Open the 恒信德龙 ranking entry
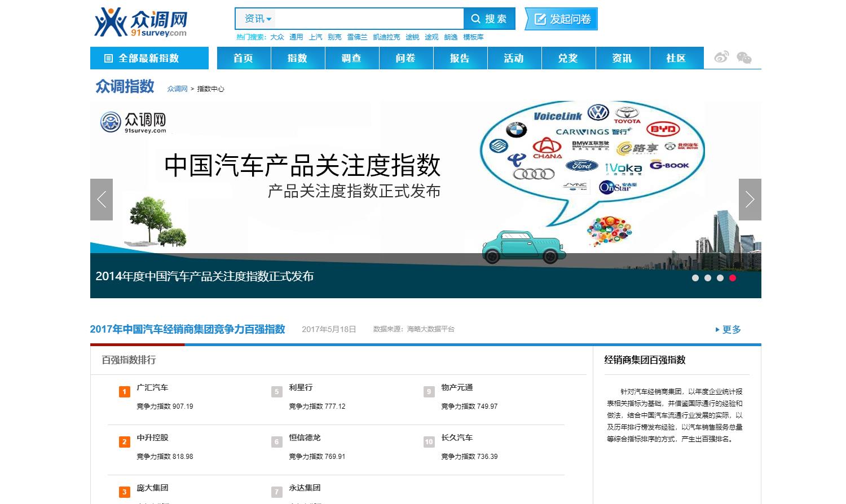Image resolution: width=846 pixels, height=504 pixels. [305, 438]
